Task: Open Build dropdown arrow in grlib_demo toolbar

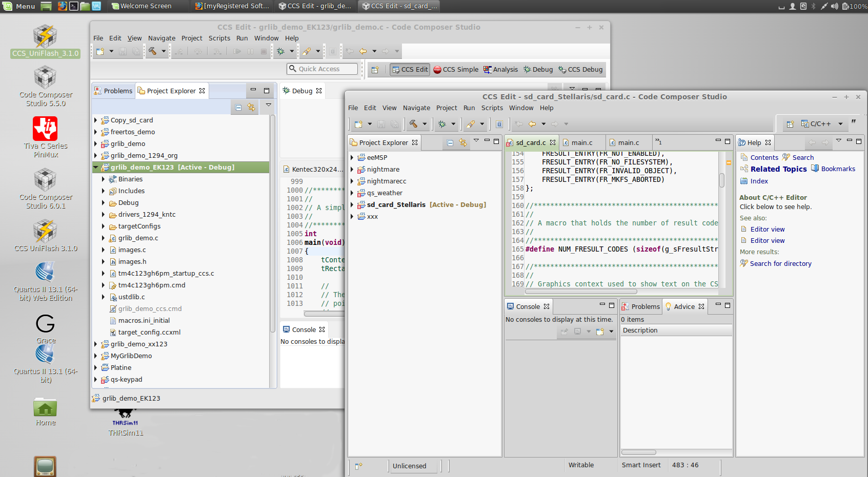Action: [x=164, y=51]
